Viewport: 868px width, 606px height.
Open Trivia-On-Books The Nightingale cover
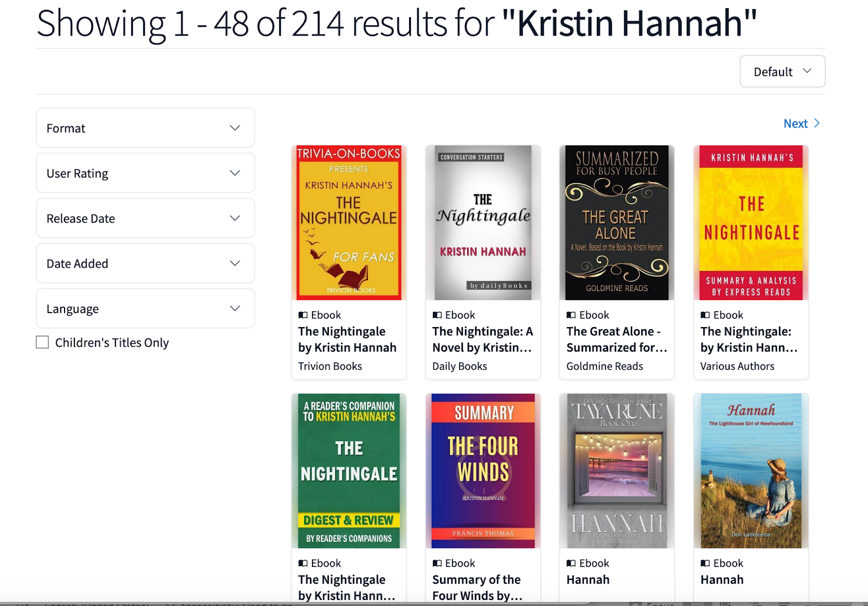[349, 222]
